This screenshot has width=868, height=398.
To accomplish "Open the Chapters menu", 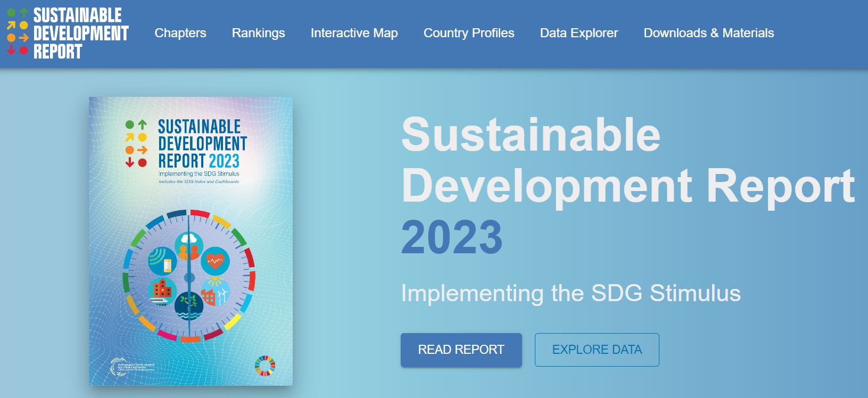I will tap(180, 33).
